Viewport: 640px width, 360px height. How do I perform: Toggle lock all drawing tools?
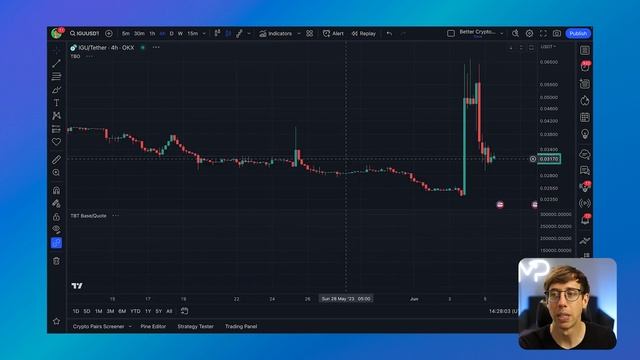(x=56, y=216)
